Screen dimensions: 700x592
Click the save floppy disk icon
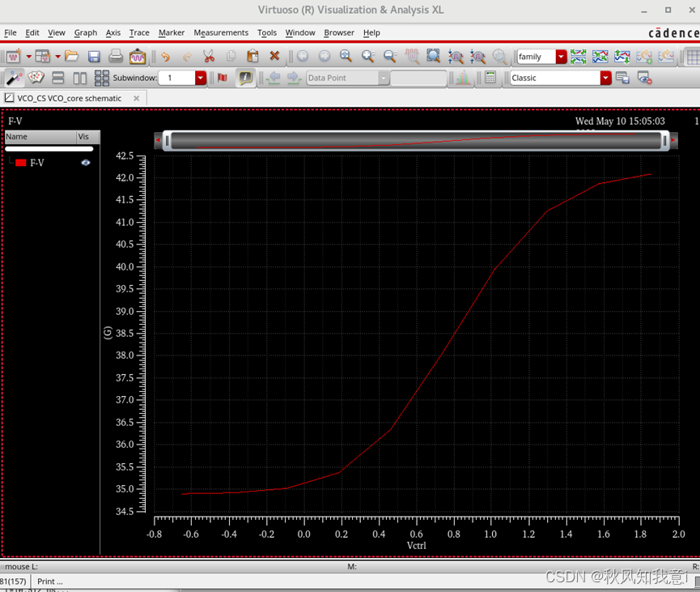coord(94,57)
